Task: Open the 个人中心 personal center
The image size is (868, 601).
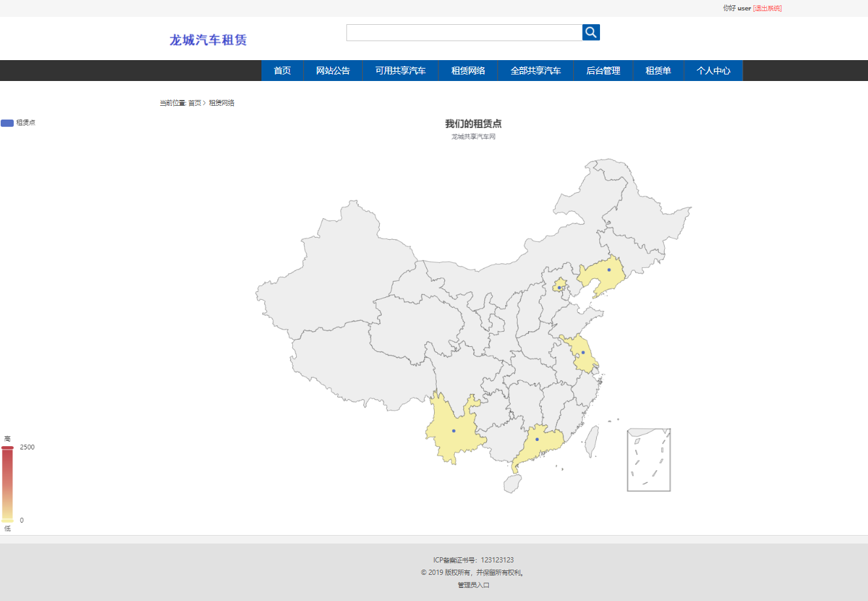Action: (x=713, y=71)
